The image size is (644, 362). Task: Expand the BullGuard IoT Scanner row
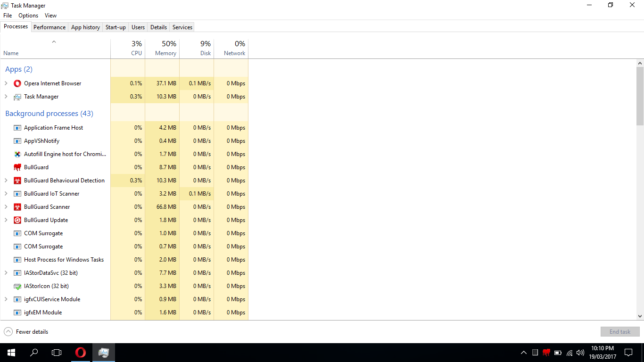[6, 194]
